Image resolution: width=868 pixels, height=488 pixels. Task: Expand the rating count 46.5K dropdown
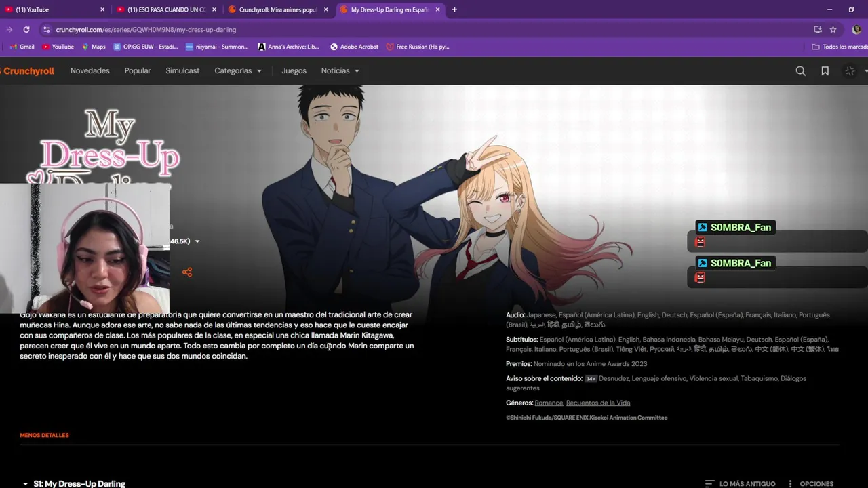click(x=197, y=241)
